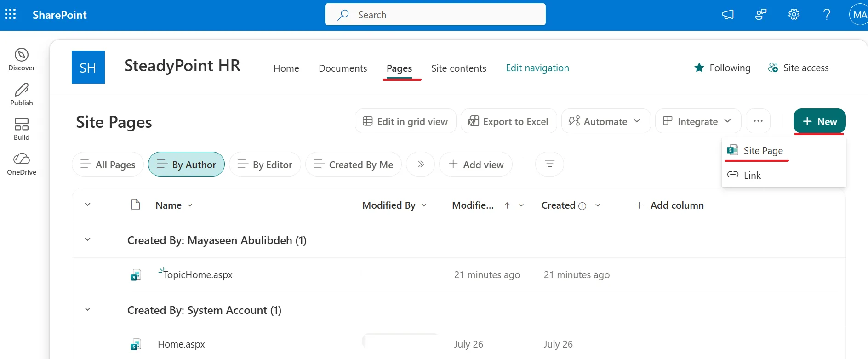Click the megaphone announcements icon

pyautogui.click(x=728, y=15)
